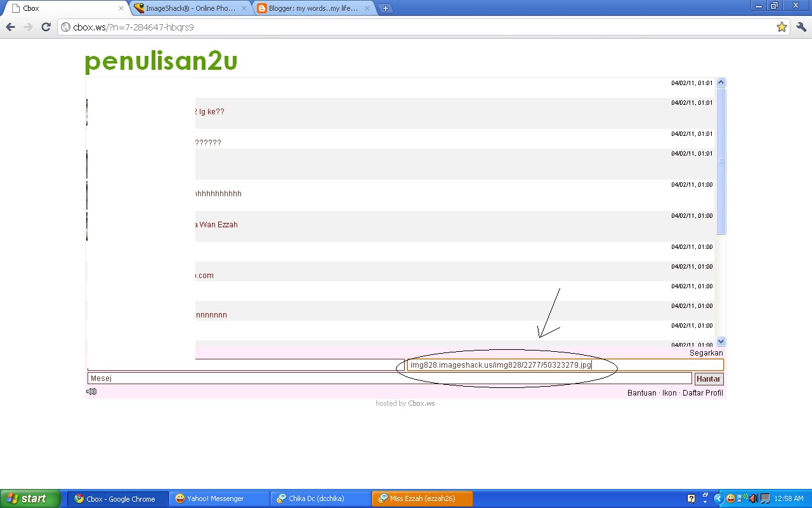
Task: Switch to Cbox - Google Chrome taskbar item
Action: [x=118, y=498]
